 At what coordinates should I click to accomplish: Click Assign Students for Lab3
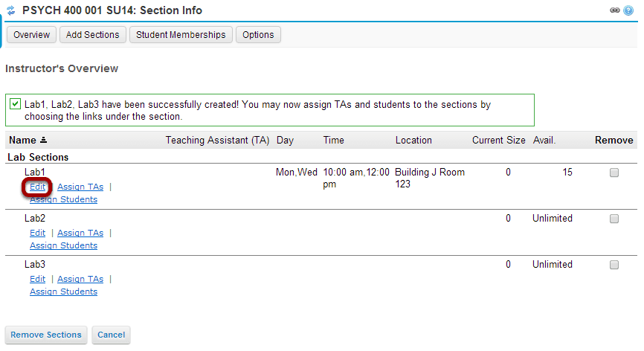[64, 292]
